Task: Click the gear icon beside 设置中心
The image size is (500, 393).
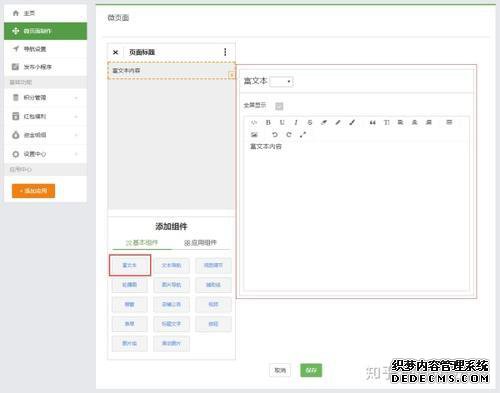Action: 15,154
